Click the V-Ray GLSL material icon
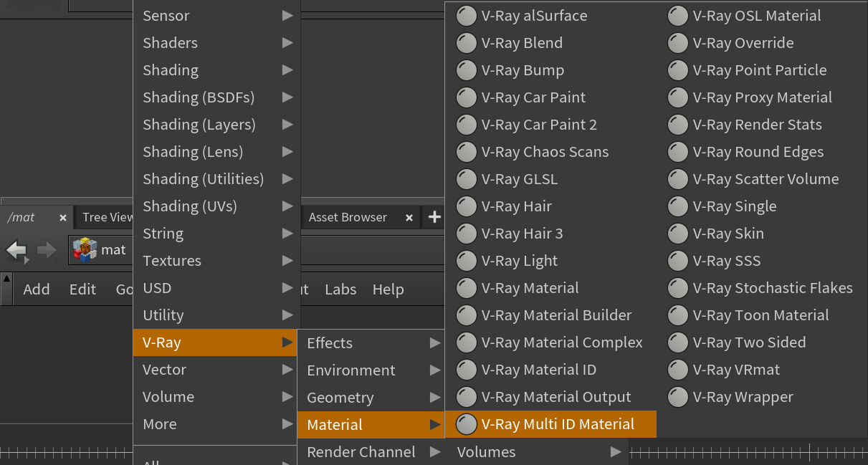Viewport: 868px width, 465px height. click(x=467, y=179)
